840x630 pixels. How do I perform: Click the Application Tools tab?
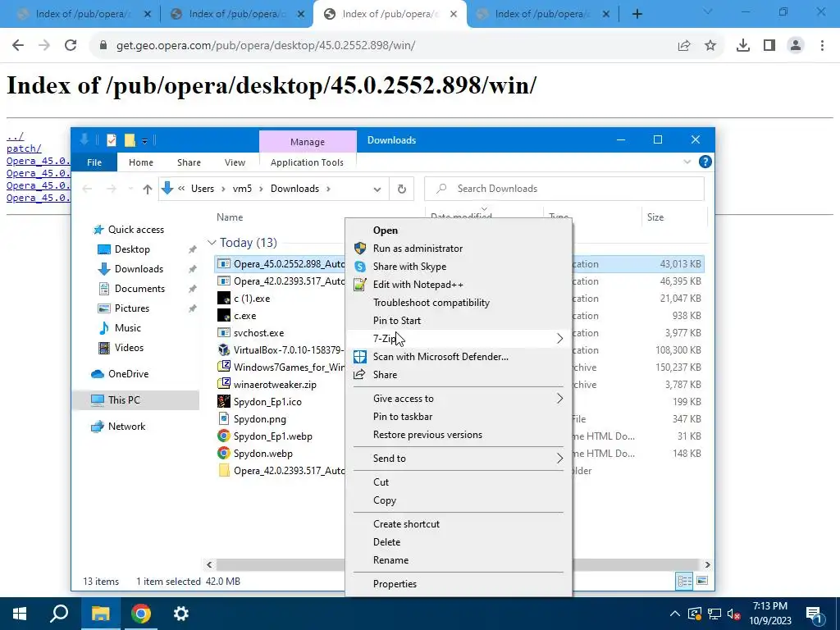pos(307,162)
